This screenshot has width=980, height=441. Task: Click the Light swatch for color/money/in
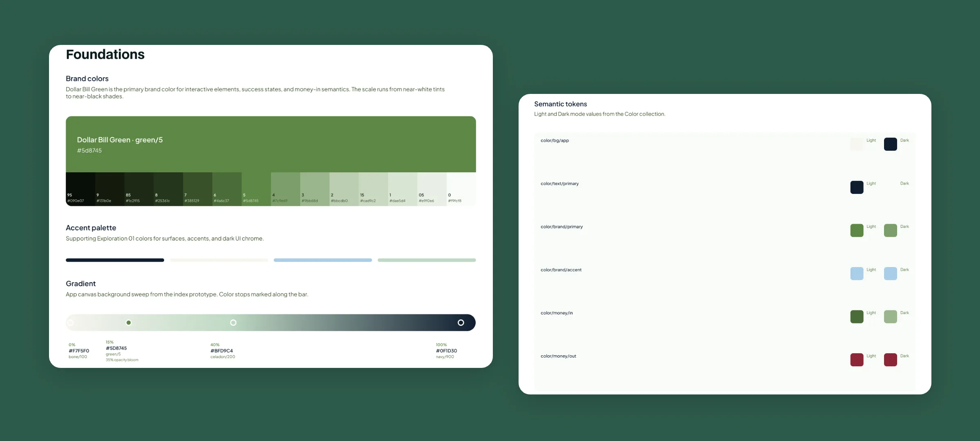(857, 317)
